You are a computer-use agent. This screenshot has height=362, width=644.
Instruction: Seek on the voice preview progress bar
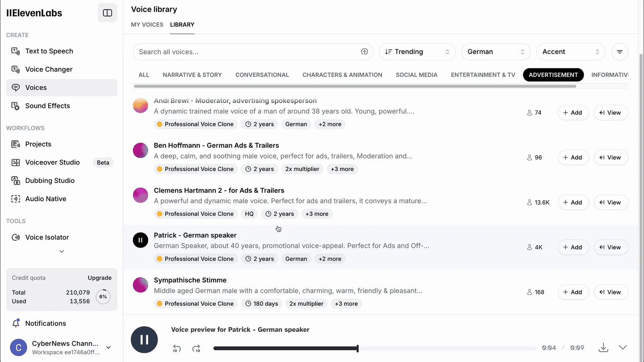point(374,348)
